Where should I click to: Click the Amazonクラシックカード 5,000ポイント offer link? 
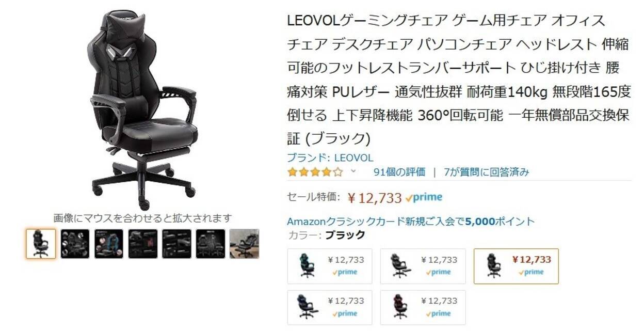coord(411,222)
